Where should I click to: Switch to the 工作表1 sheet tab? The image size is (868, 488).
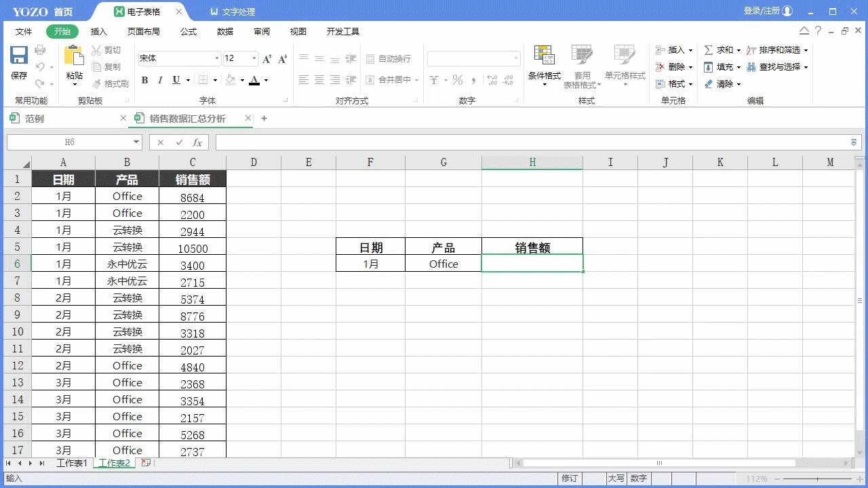(72, 463)
